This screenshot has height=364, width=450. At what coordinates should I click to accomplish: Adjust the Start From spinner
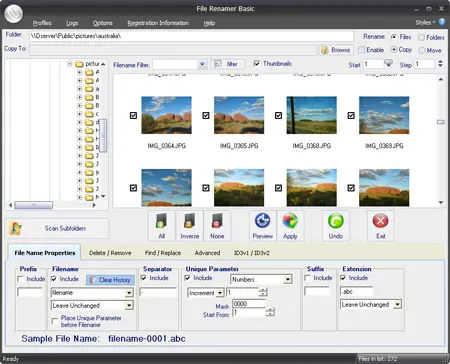pos(271,312)
